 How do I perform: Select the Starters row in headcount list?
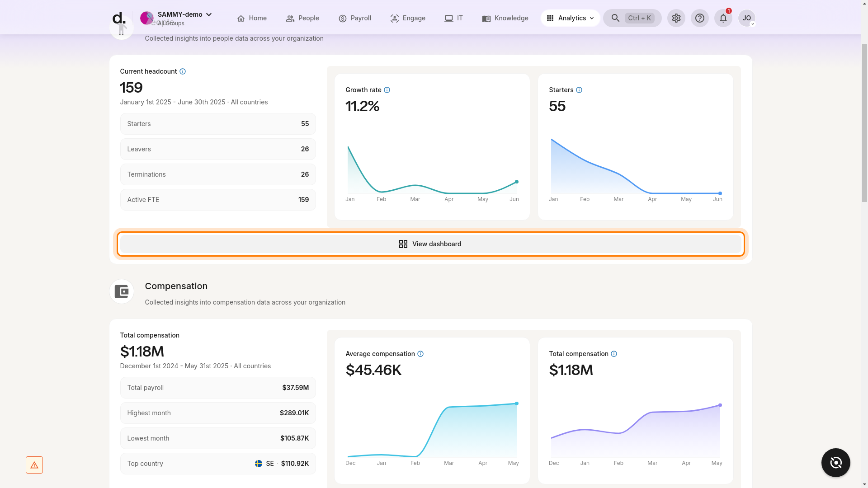[x=218, y=124]
